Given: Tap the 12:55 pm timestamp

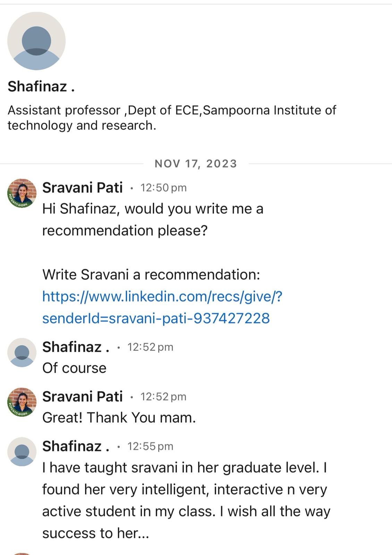Looking at the screenshot, I should (150, 446).
